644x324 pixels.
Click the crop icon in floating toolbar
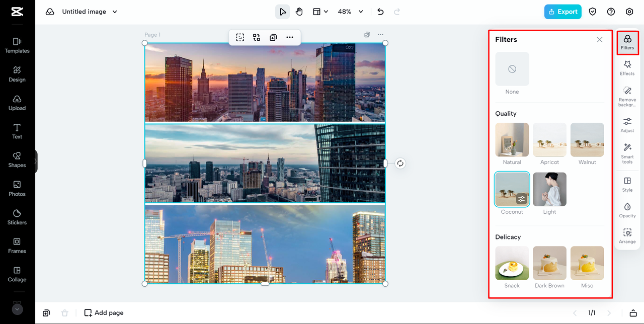point(240,37)
